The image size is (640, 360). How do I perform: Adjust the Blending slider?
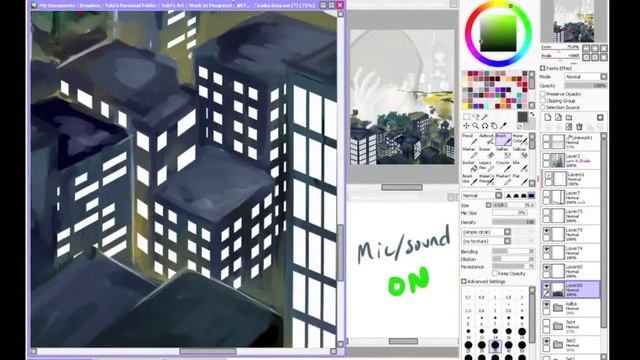513,251
